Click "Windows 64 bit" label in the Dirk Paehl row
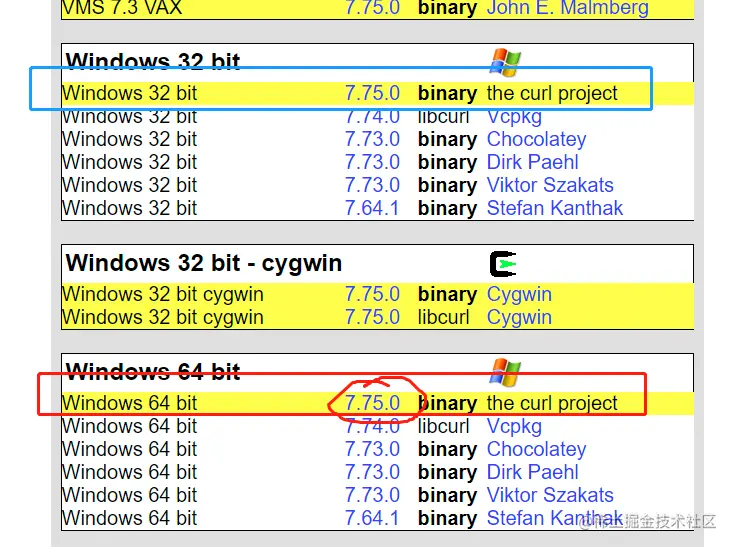This screenshot has height=547, width=733. 129,472
